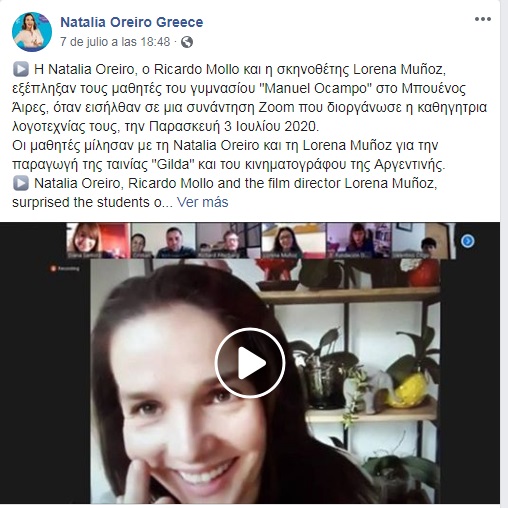This screenshot has height=508, width=508.
Task: Click the first play emoji before Greek text
Action: coord(21,69)
